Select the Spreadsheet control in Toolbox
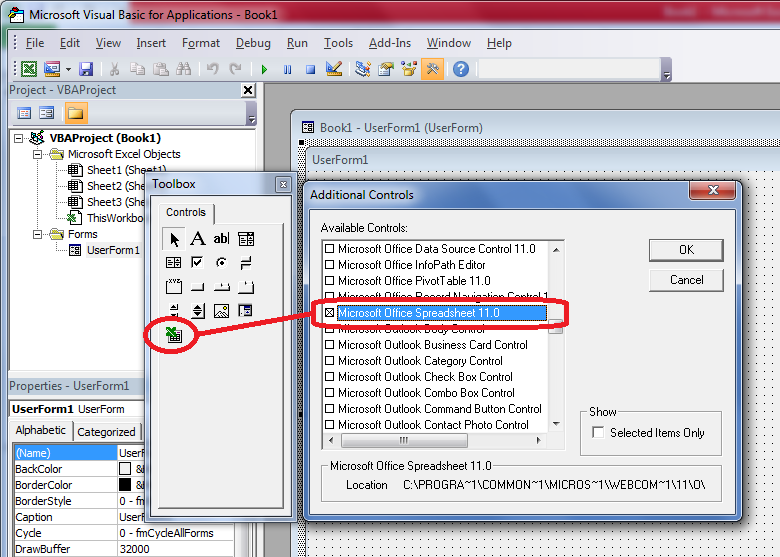Screen dimensions: 780x557 (174, 335)
